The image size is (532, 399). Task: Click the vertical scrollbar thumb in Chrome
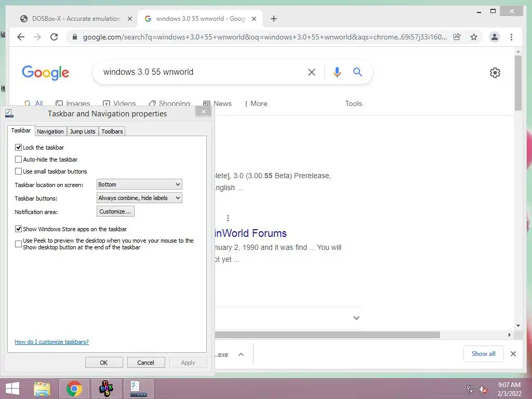[x=518, y=83]
